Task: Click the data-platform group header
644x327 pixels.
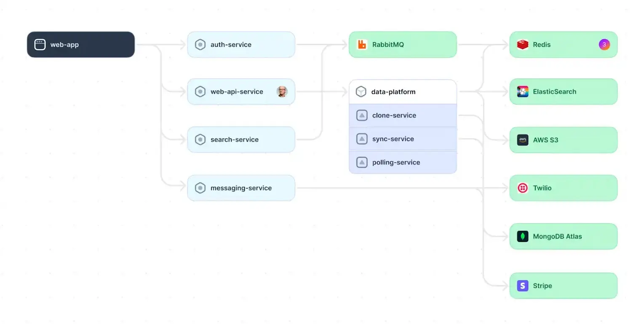Action: (x=403, y=92)
